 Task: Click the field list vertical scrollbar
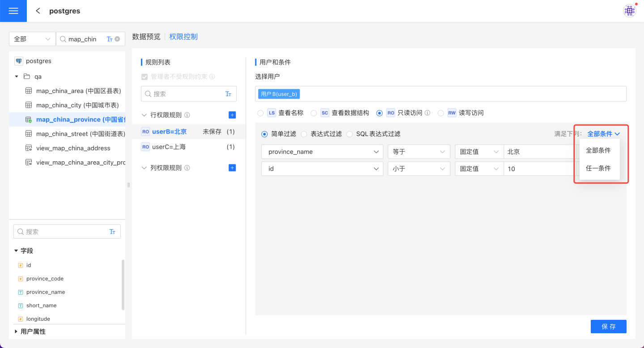[123, 285]
